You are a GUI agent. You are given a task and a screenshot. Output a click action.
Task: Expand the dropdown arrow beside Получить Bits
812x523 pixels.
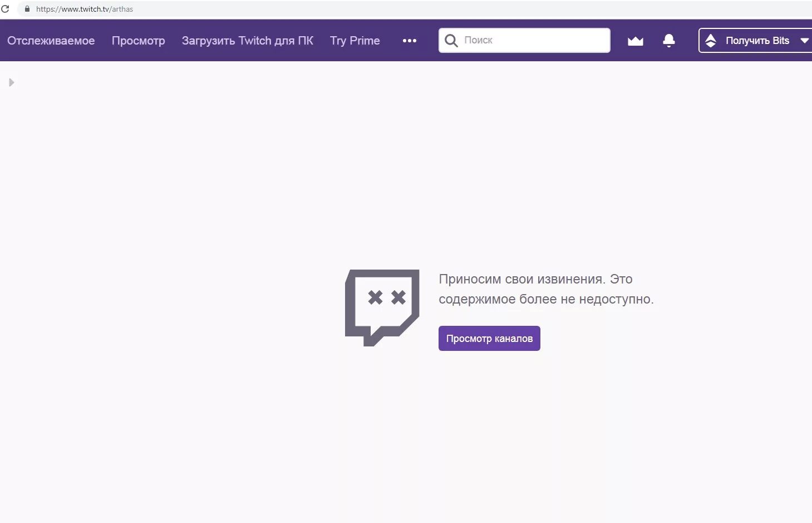(804, 41)
